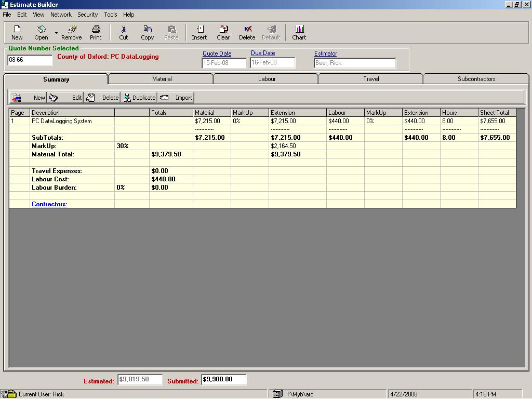Open the Tools menu

(x=111, y=15)
